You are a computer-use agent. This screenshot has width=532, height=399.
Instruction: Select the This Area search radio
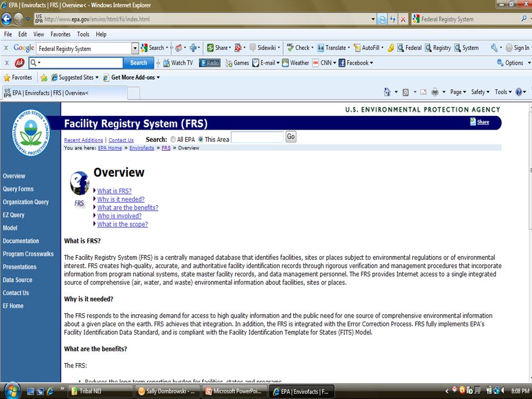201,140
